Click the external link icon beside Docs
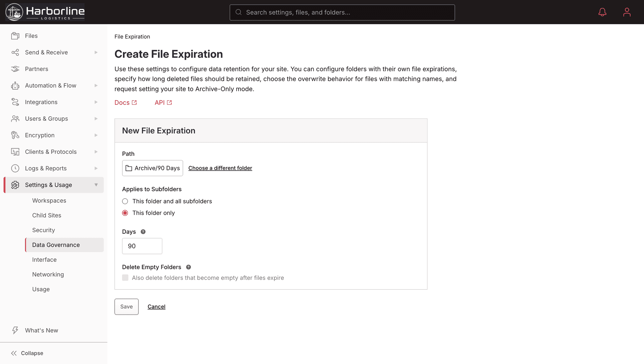The image size is (644, 364). pyautogui.click(x=134, y=103)
